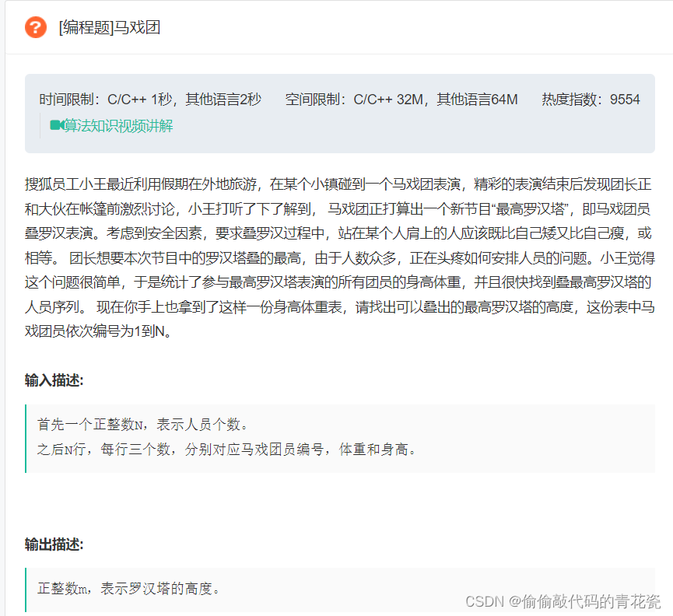This screenshot has width=673, height=616.
Task: Click the orange question mark help icon
Action: point(34,26)
